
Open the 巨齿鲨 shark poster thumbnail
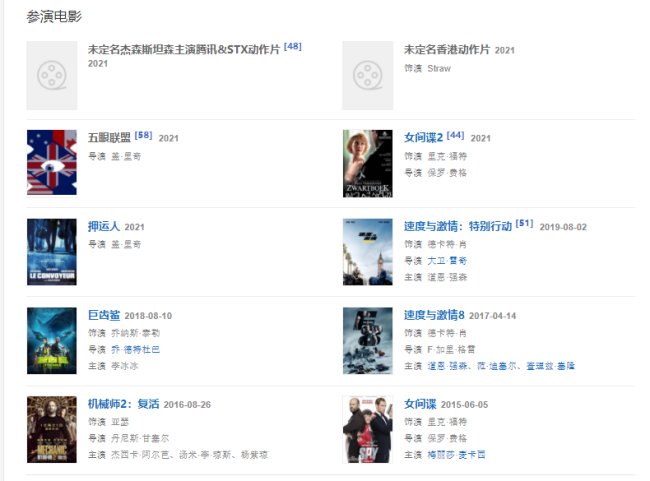pyautogui.click(x=51, y=340)
